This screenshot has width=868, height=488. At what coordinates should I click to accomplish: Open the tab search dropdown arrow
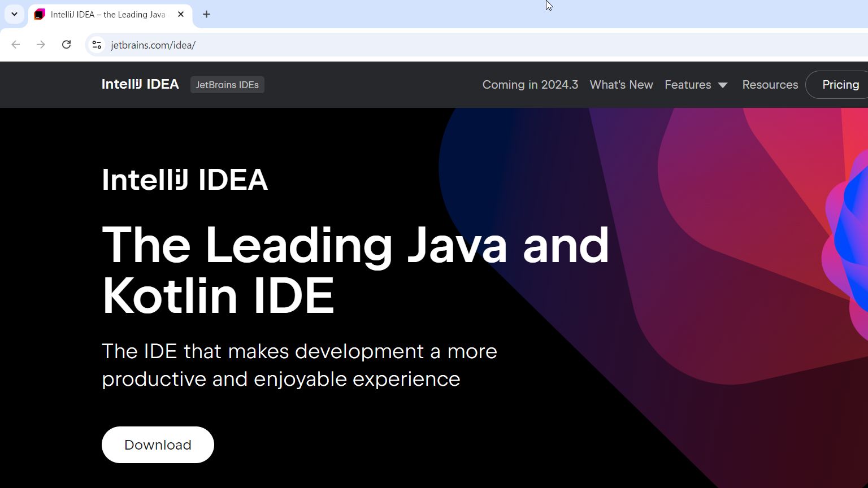(x=14, y=14)
